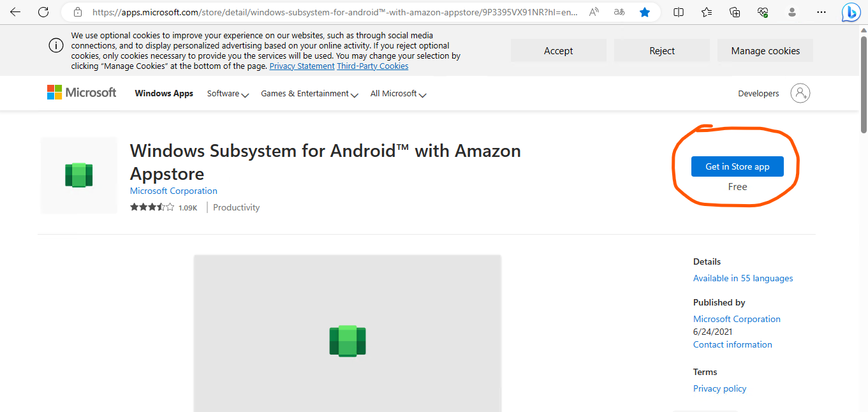Image resolution: width=868 pixels, height=412 pixels.
Task: Reload the page with the refresh icon
Action: pos(43,12)
